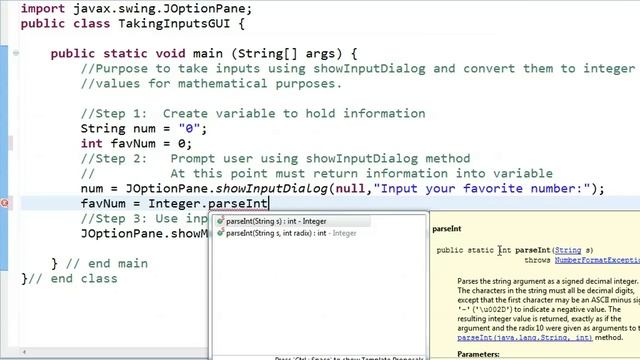The height and width of the screenshot is (360, 640).
Task: Click the horizontal scrollbar left arrow
Action: pos(24,352)
